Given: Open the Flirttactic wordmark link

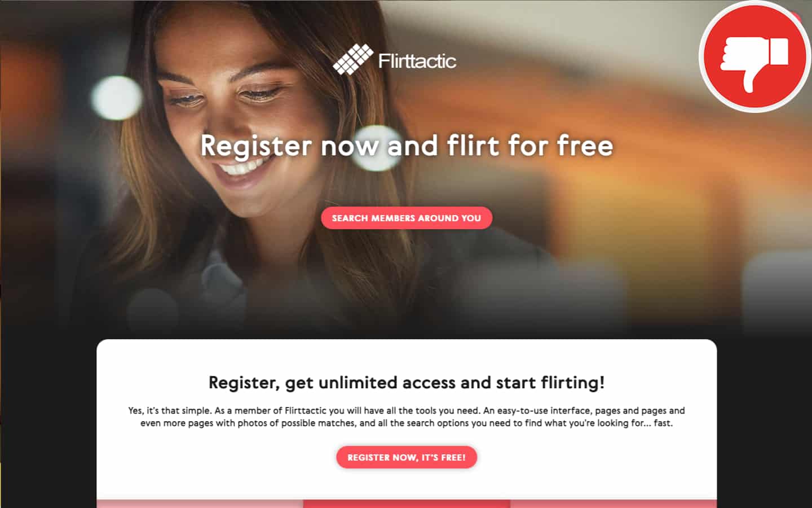Looking at the screenshot, I should tap(417, 61).
